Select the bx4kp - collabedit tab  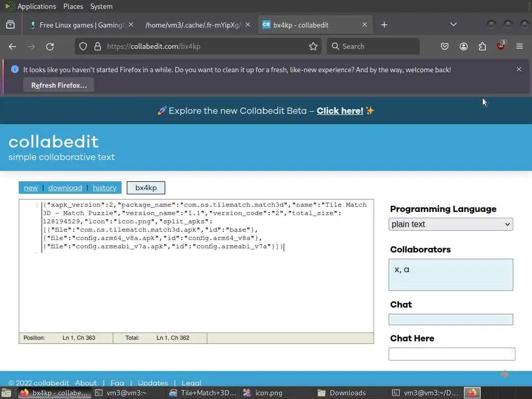pos(315,25)
